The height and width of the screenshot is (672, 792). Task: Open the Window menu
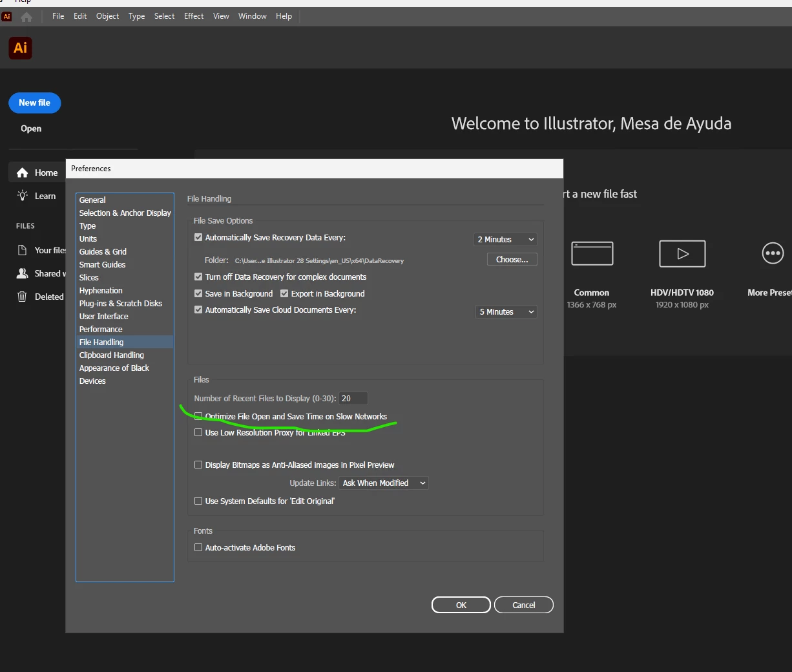click(252, 16)
